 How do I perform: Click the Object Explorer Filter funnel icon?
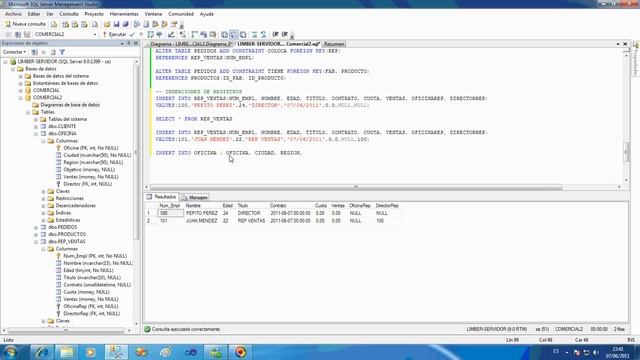tap(62, 52)
